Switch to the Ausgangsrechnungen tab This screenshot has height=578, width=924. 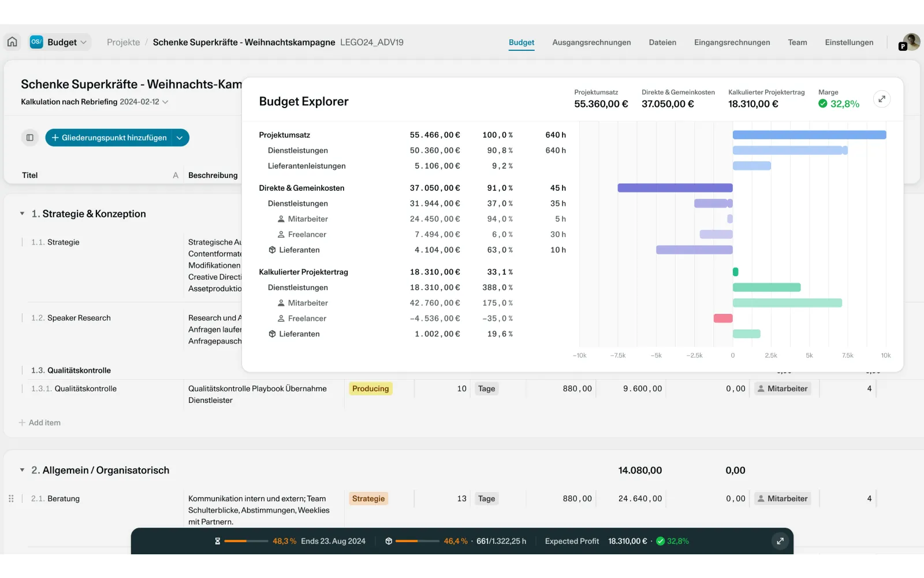591,42
